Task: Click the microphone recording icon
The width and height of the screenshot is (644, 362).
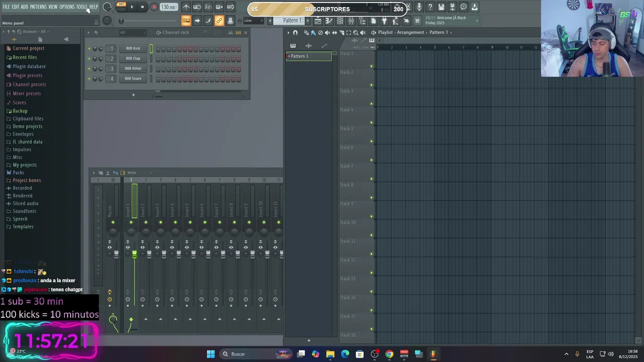Action: click(x=419, y=7)
